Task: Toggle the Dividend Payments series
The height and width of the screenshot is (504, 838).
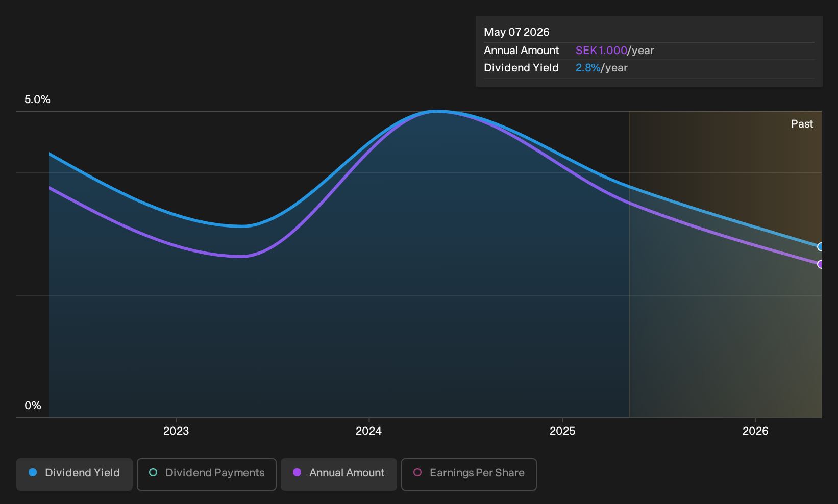Action: (207, 474)
